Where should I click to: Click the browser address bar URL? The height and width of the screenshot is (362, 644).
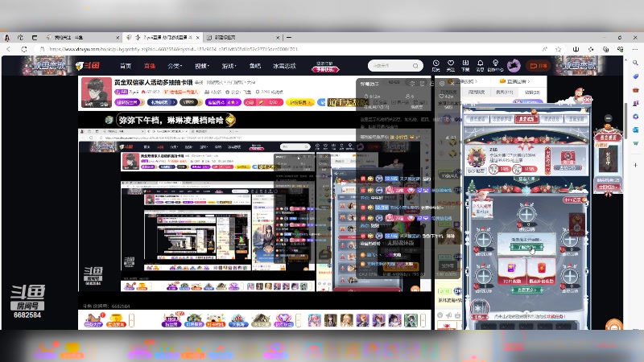coord(172,49)
